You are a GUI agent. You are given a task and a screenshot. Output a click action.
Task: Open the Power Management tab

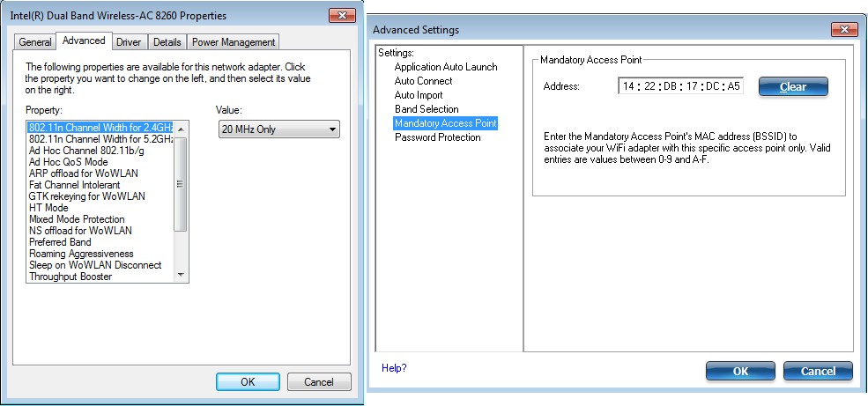click(x=233, y=42)
